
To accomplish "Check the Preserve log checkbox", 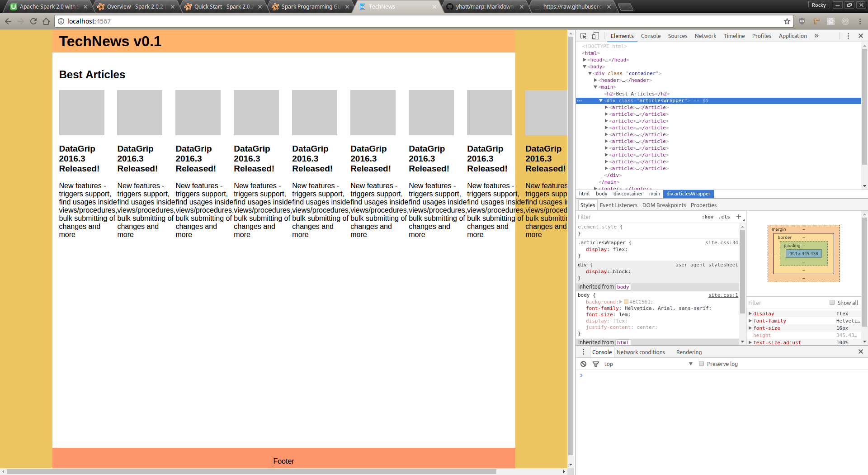I will click(x=701, y=364).
